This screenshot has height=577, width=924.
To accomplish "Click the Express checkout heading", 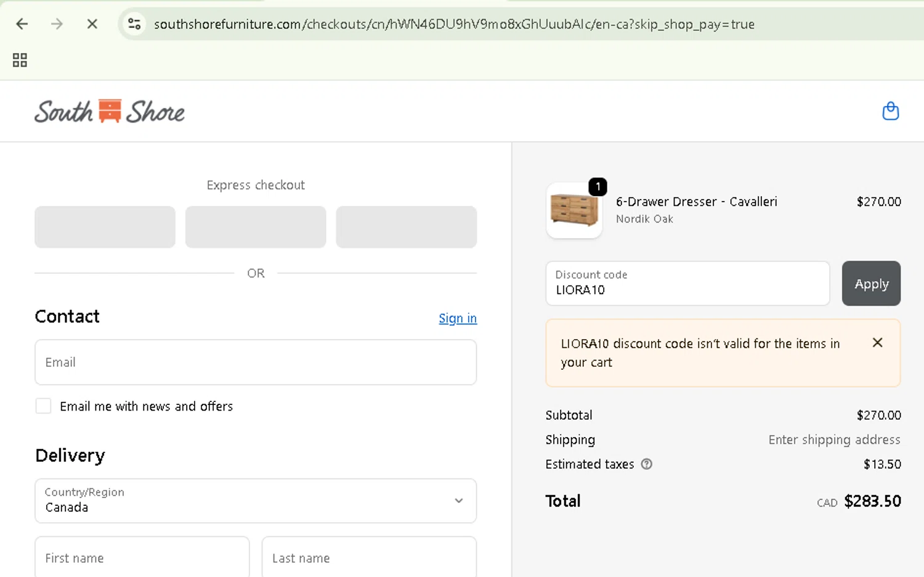I will click(x=256, y=185).
